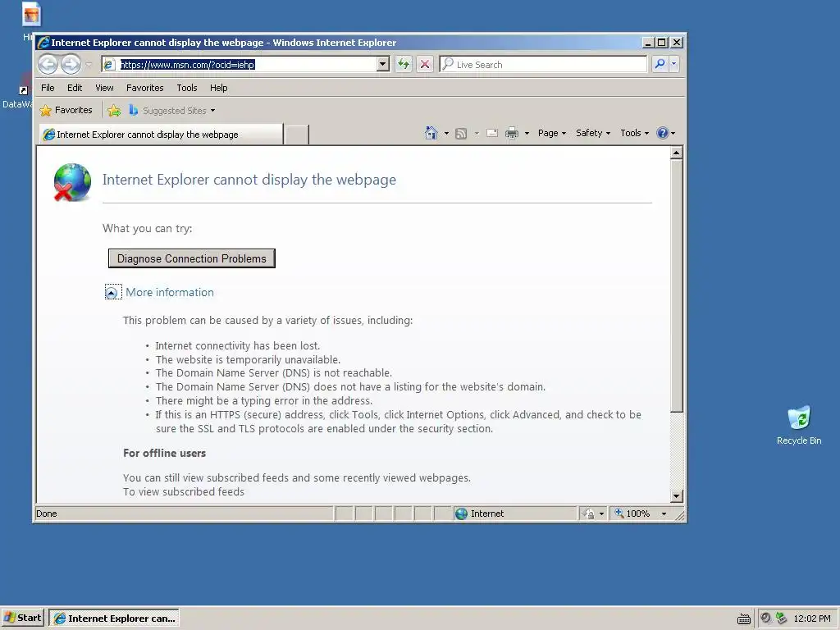Screen dimensions: 840x630
Task: Click the 12:02 PM clock
Action: click(x=811, y=619)
